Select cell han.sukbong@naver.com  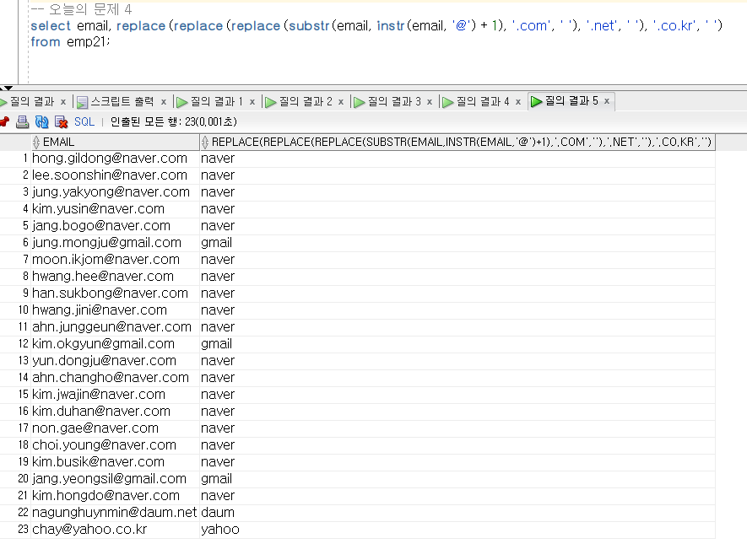click(x=116, y=293)
